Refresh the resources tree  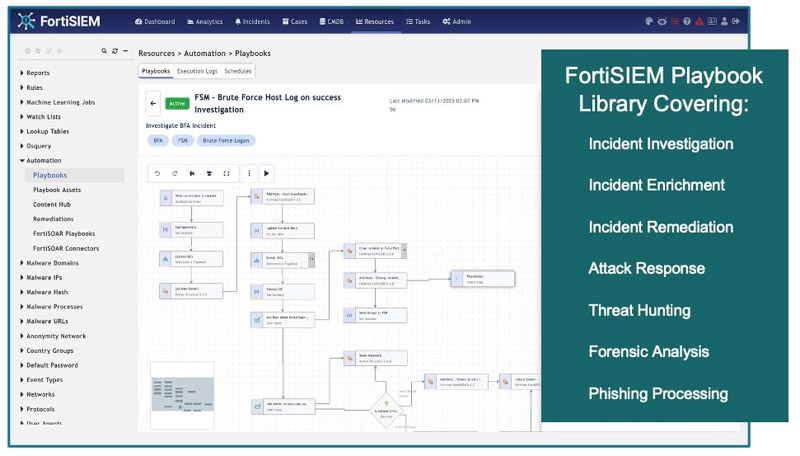[x=115, y=51]
